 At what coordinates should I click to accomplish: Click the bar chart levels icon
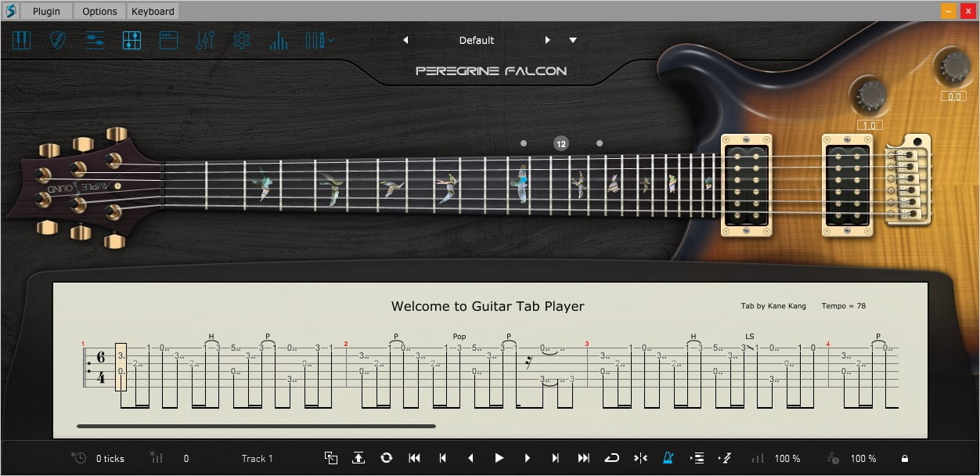pos(278,41)
